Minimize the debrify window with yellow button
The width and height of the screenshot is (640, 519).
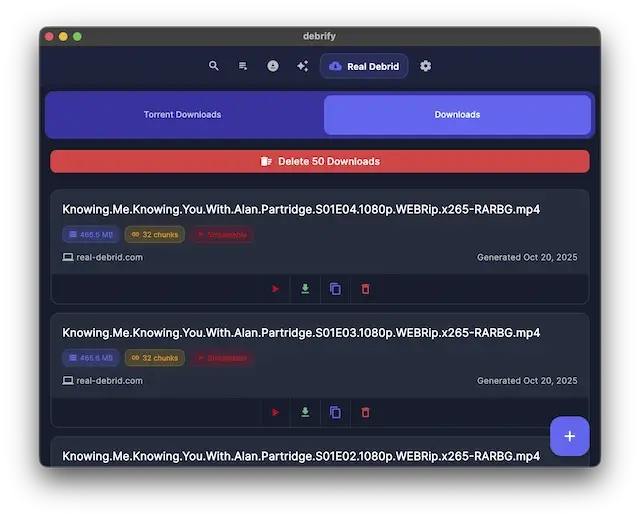(63, 36)
